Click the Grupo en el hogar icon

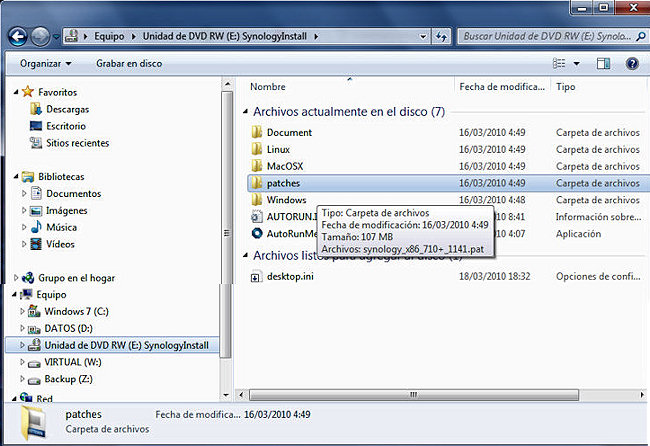tap(28, 278)
